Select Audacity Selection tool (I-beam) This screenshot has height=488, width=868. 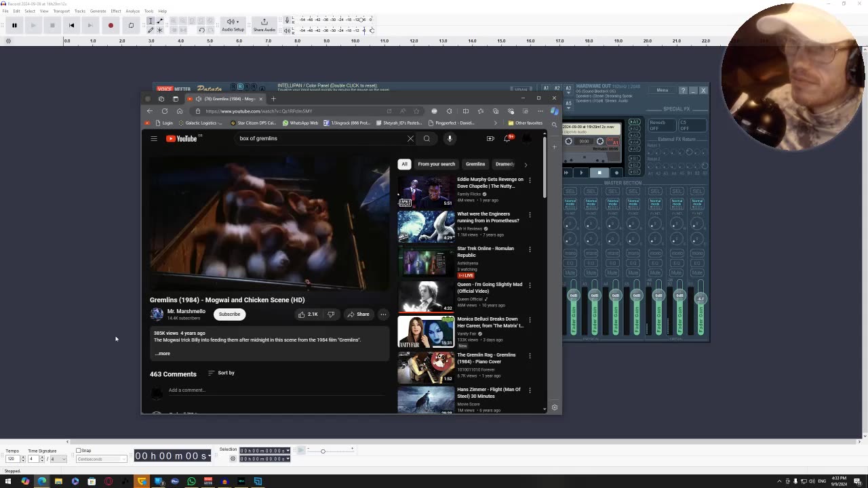point(151,21)
